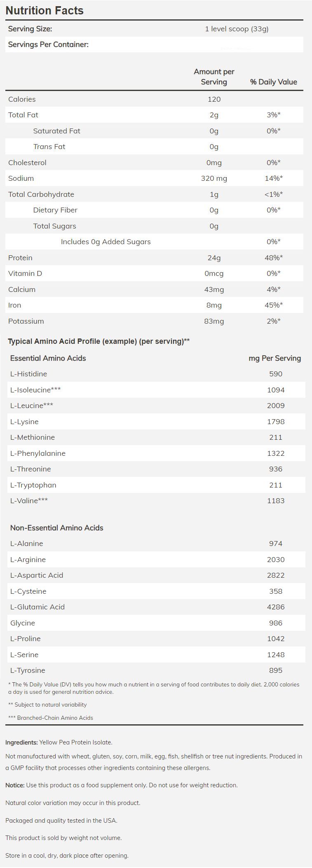312x868 pixels.
Task: Select the Total Fat row label
Action: (x=23, y=115)
